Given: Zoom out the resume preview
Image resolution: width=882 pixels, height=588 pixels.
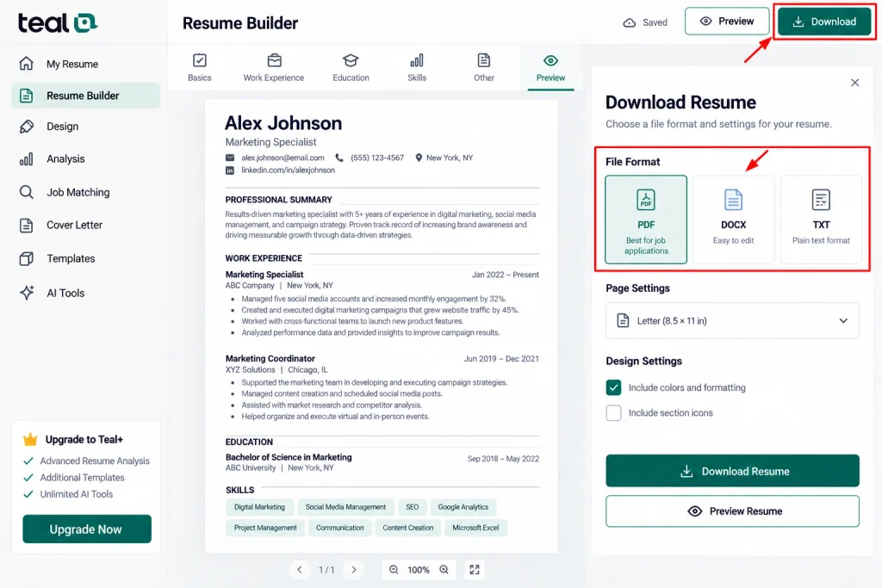Looking at the screenshot, I should click(x=394, y=569).
